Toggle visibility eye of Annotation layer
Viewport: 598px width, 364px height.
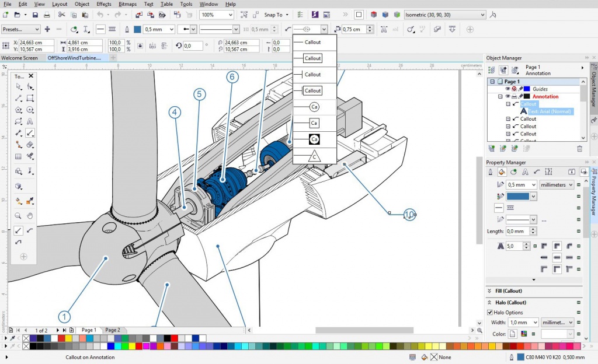[x=507, y=96]
